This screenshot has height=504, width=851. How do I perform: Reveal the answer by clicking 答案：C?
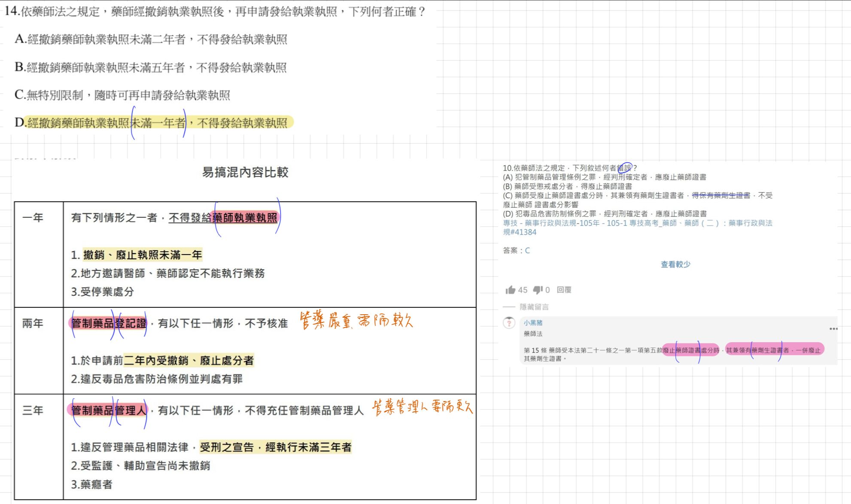click(515, 250)
